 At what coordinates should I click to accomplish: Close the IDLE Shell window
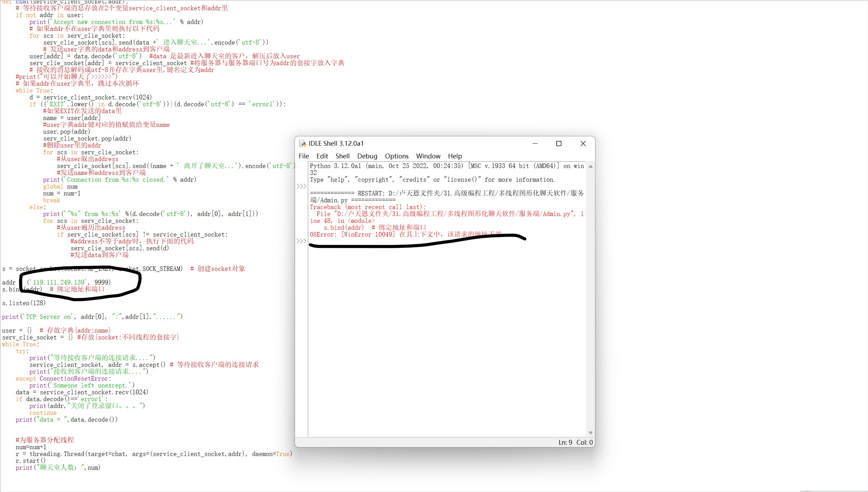[x=583, y=143]
